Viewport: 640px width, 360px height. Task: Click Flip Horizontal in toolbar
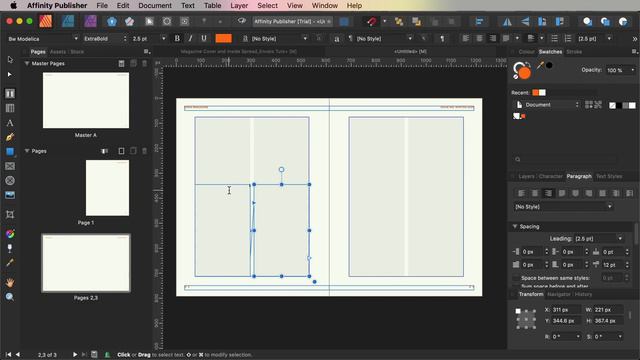[507, 22]
